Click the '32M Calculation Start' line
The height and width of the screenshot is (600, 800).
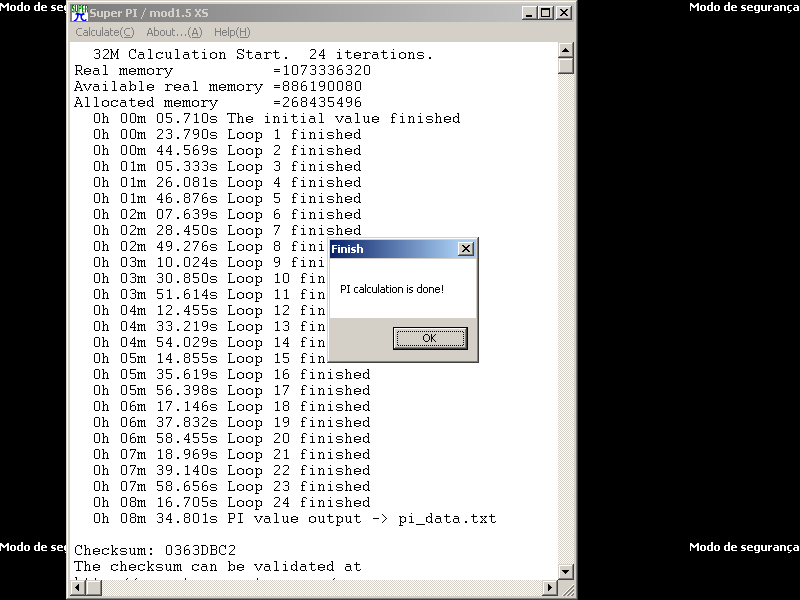(263, 55)
